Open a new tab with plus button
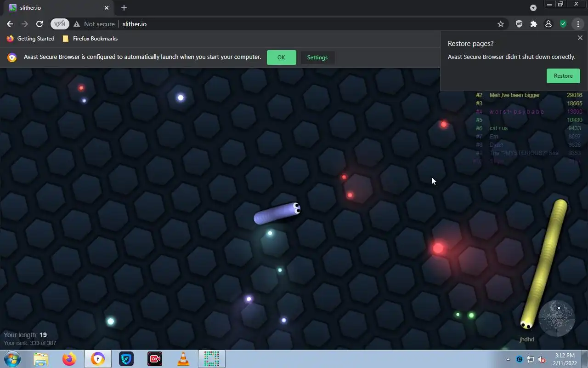 124,8
